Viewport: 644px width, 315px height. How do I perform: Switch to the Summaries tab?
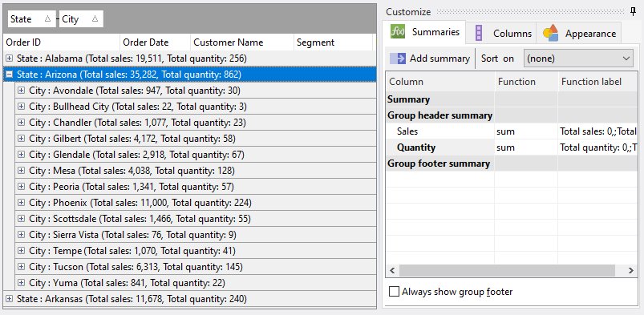tap(424, 32)
